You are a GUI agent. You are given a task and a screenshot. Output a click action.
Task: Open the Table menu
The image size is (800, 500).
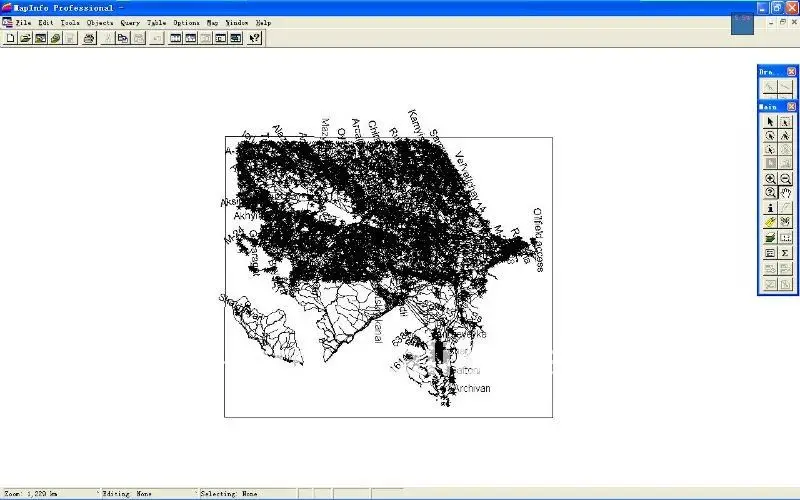coord(157,22)
